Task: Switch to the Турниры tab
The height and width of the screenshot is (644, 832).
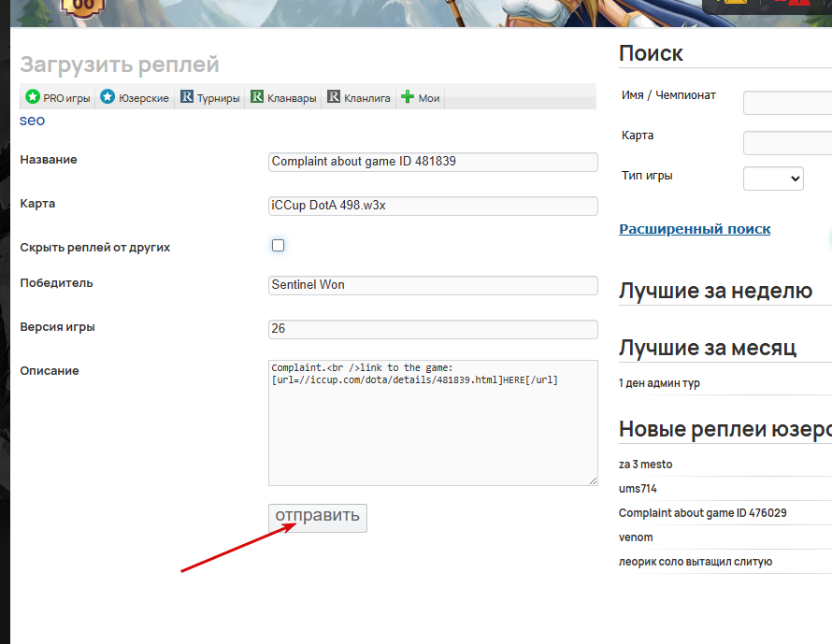Action: click(x=209, y=97)
